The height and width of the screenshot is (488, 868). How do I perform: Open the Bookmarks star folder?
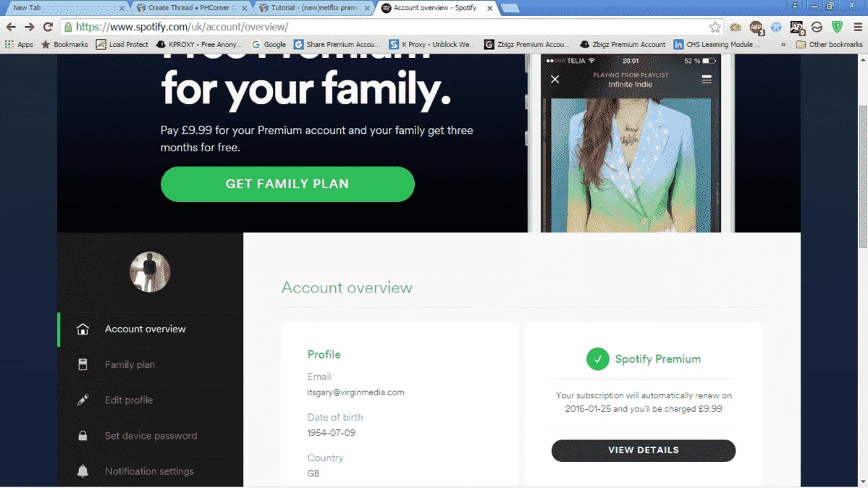(64, 44)
